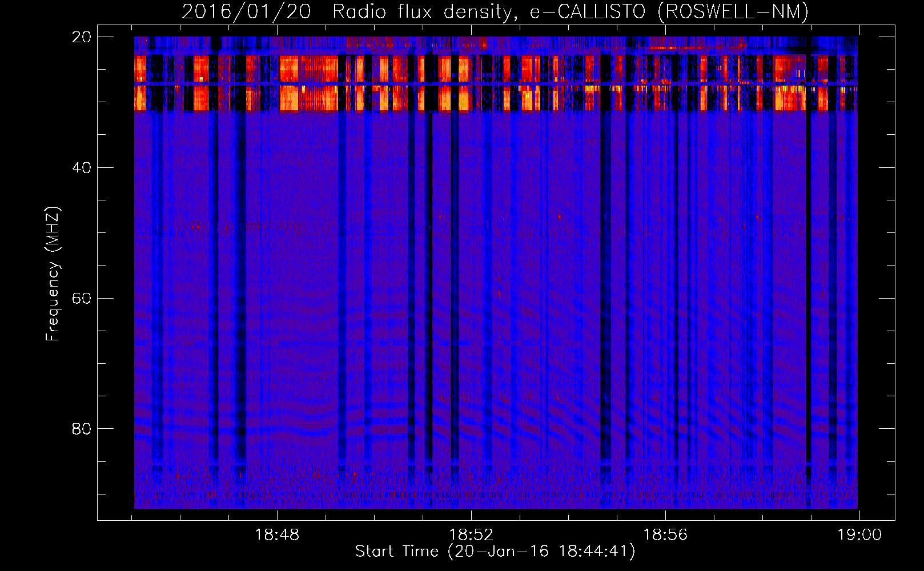Click the 40 MHz frequency tick label

(x=81, y=168)
